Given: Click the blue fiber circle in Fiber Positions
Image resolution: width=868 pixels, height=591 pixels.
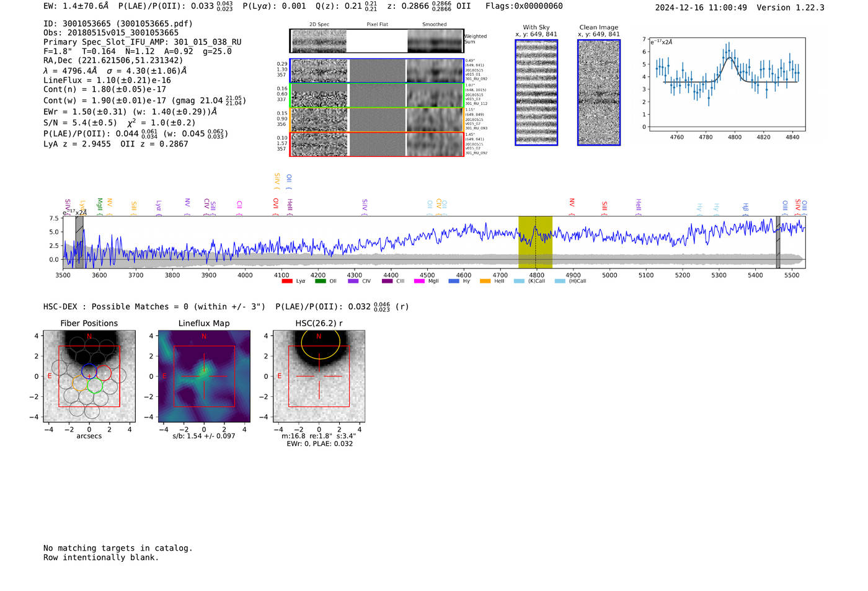Looking at the screenshot, I should click(89, 371).
